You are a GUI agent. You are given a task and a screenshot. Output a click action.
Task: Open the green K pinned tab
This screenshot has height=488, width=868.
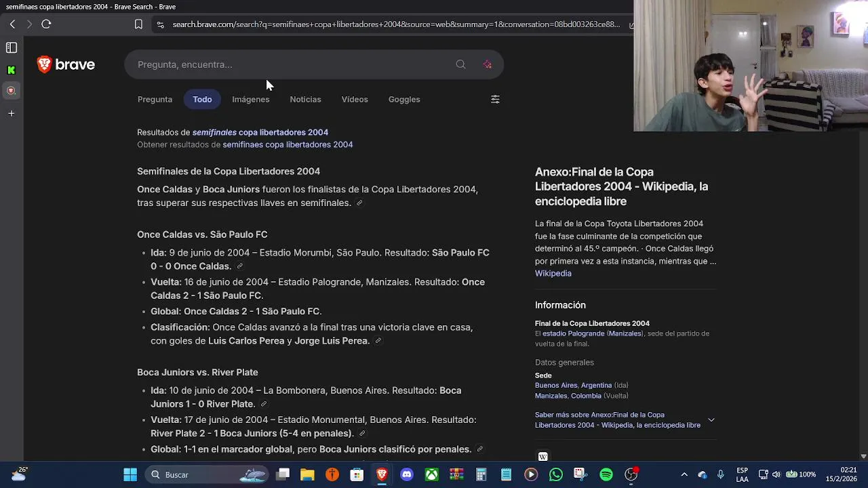pos(11,70)
